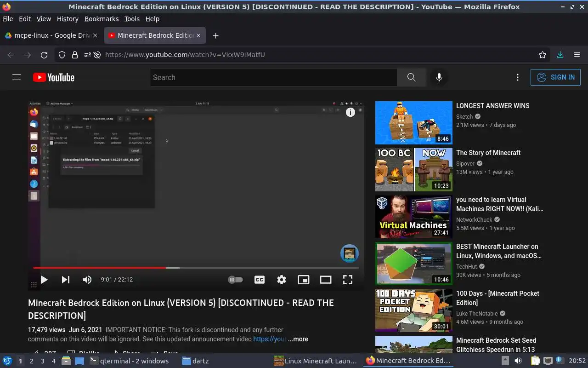Enable miniplayer mode

304,280
